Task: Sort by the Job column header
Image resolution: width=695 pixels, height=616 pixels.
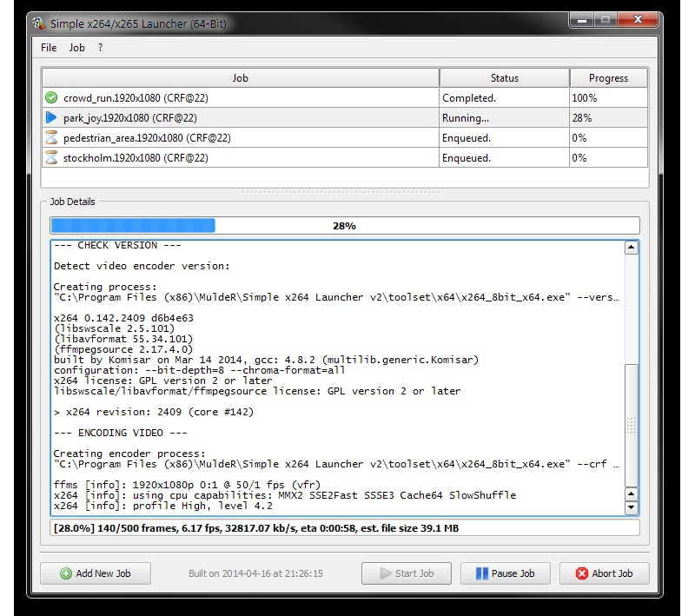Action: tap(241, 78)
